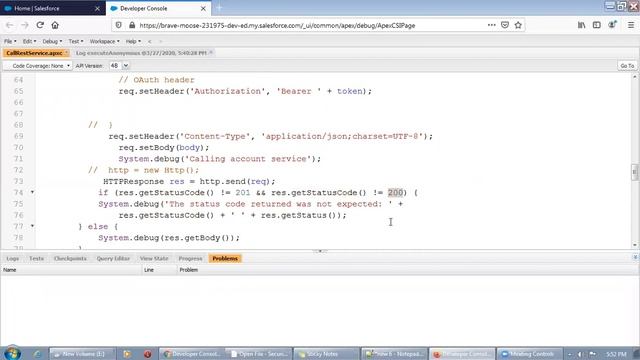Open the Firefox account icon
This screenshot has width=640, height=360.
pyautogui.click(x=612, y=25)
